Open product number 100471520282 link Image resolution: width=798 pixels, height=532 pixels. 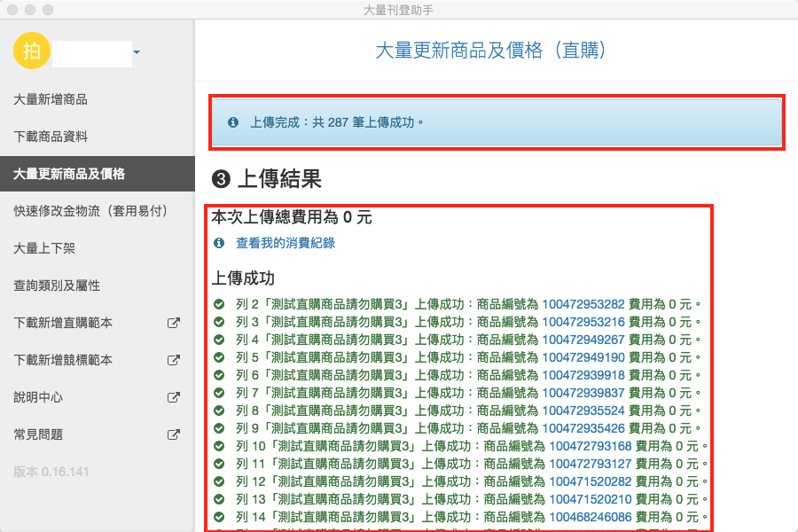point(591,481)
